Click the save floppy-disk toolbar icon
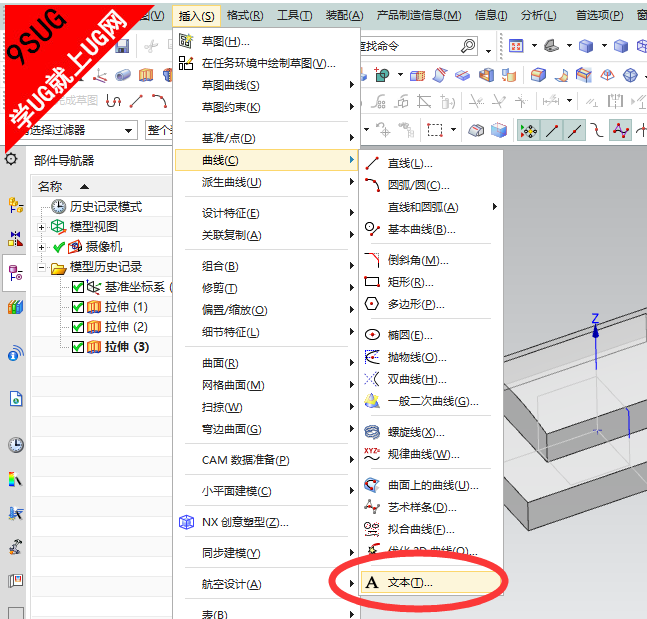Image resolution: width=647 pixels, height=619 pixels. click(x=122, y=46)
